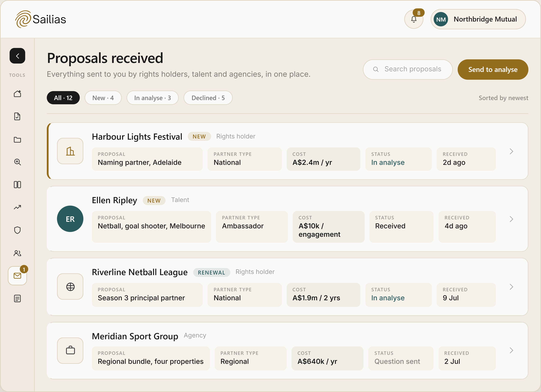This screenshot has height=392, width=541.
Task: Click received date 9 Jul
Action: [x=466, y=295]
